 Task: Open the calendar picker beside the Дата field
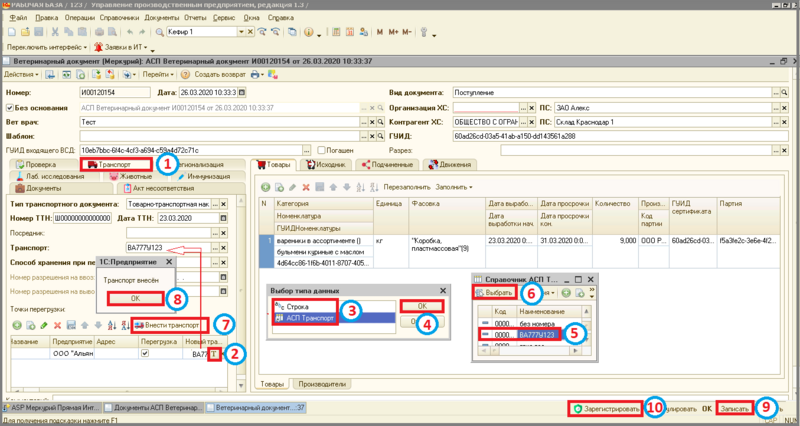click(x=240, y=93)
